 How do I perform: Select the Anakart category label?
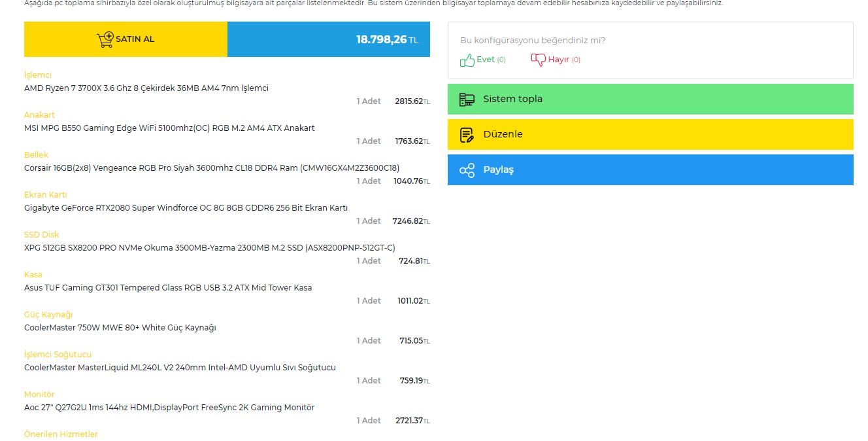pos(39,115)
